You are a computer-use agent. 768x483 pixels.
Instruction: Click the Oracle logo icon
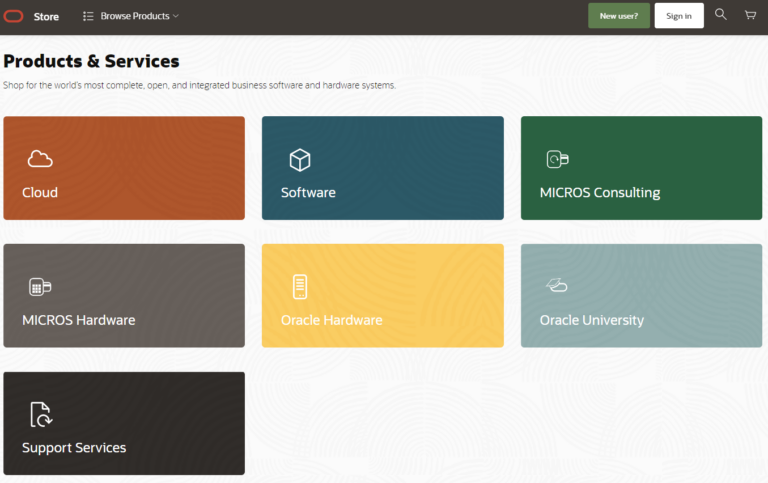coord(13,16)
